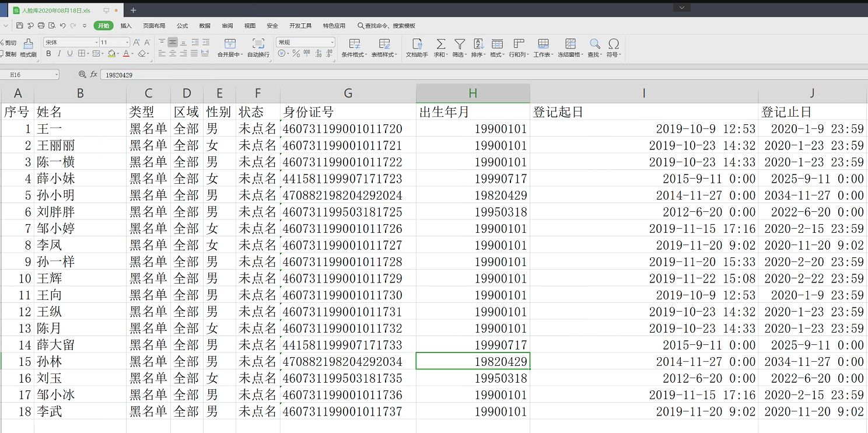Toggle Italic formatting
The image size is (868, 433).
[x=59, y=54]
